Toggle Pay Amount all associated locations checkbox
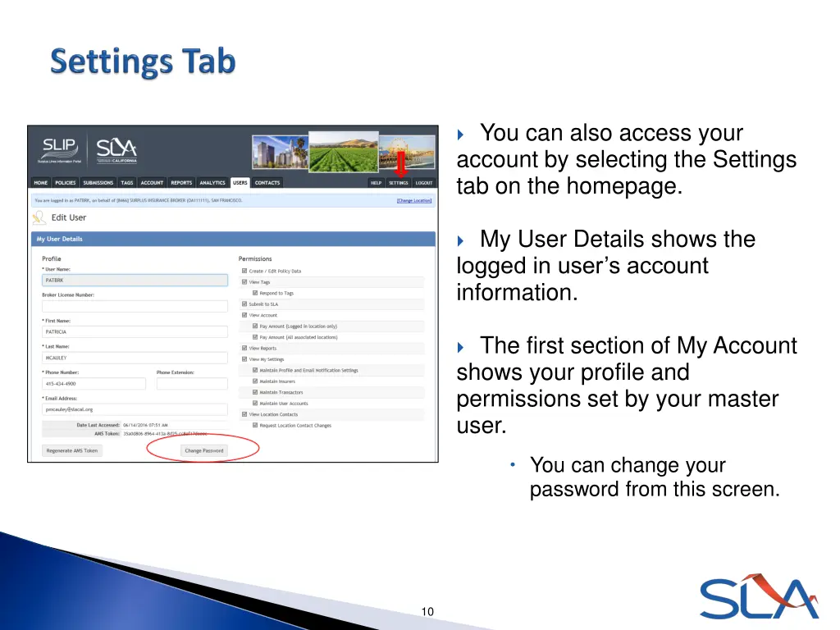The height and width of the screenshot is (630, 840). [x=255, y=337]
